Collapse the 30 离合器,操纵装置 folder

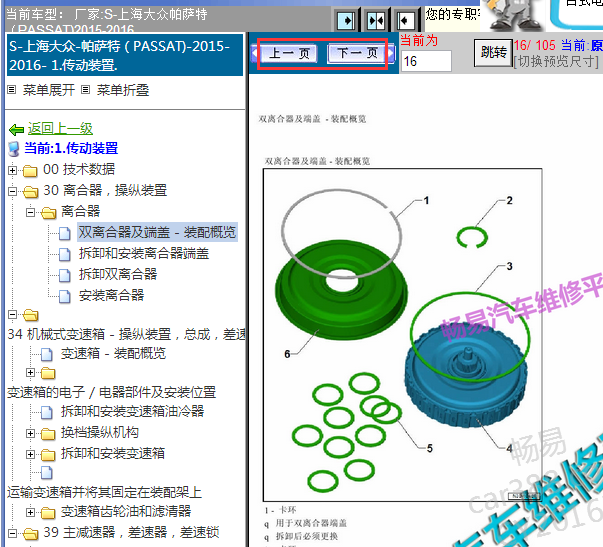tap(13, 191)
